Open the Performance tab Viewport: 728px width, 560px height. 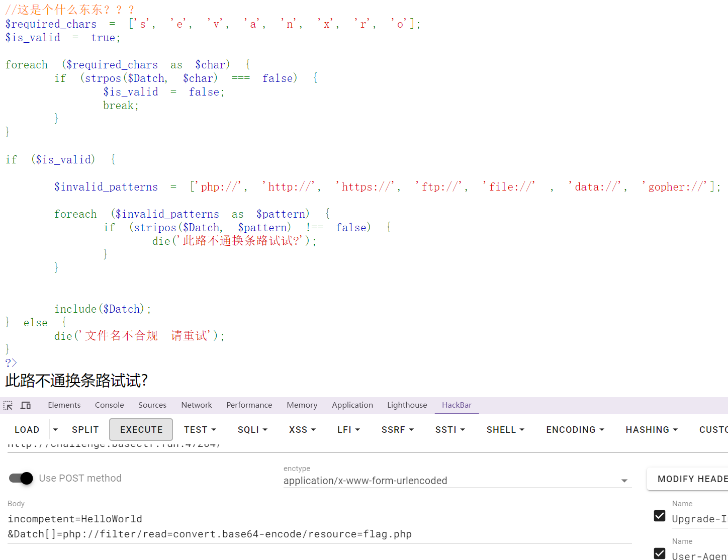[249, 405]
